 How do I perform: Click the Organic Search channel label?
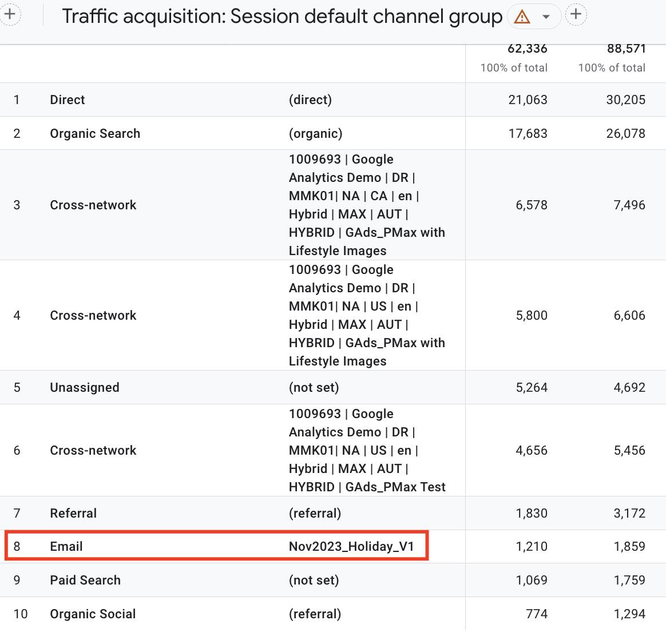pyautogui.click(x=95, y=133)
